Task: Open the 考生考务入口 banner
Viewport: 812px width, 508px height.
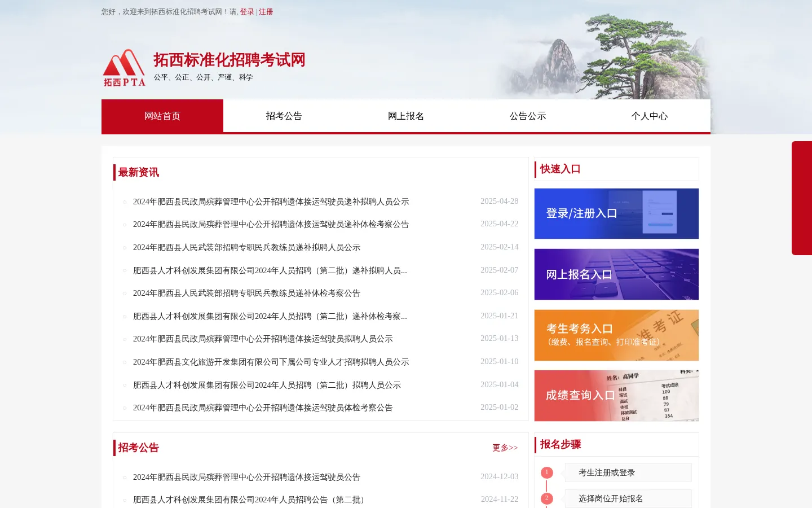Action: point(616,335)
